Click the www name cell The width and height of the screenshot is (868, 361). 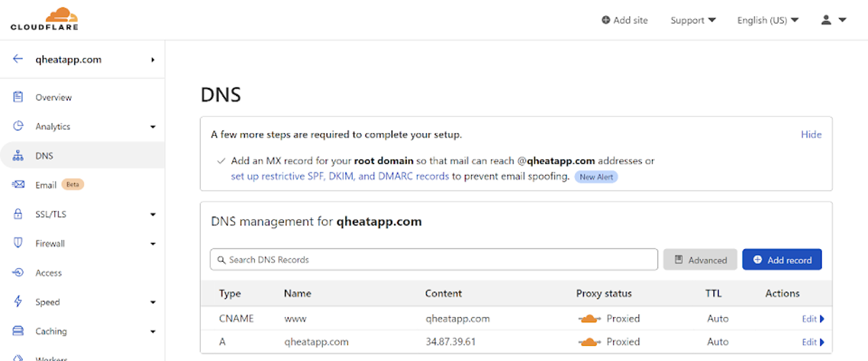(x=294, y=318)
